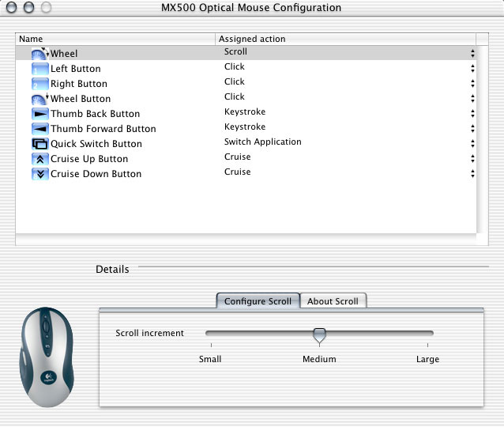The image size is (504, 427).
Task: Select the Cruise Down Button row label
Action: click(x=96, y=174)
